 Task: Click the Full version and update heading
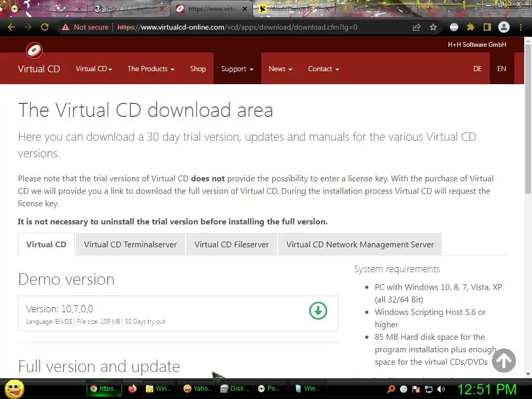click(99, 366)
